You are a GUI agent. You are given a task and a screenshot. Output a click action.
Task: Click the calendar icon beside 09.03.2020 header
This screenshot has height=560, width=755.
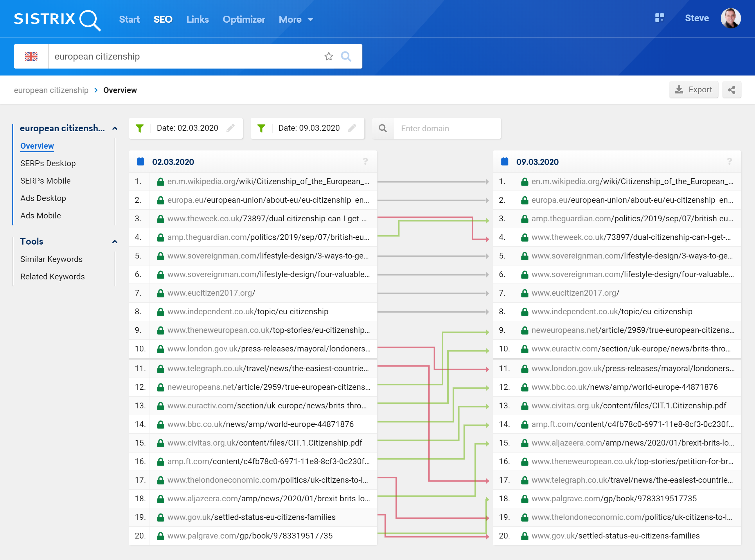point(505,162)
